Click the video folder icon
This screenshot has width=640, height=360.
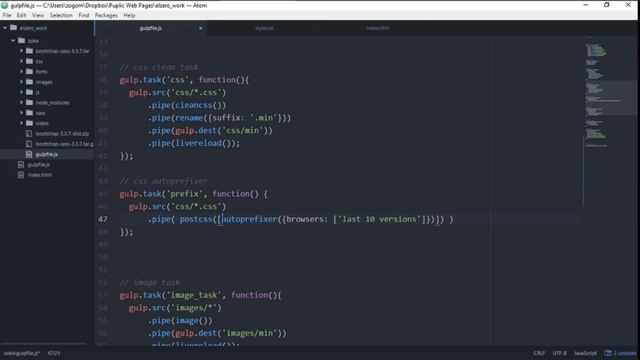[x=29, y=123]
